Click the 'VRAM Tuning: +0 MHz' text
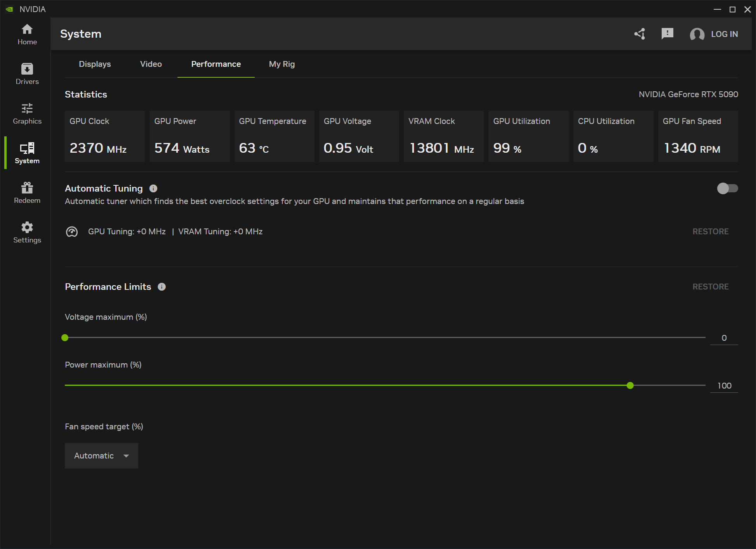 (x=220, y=232)
